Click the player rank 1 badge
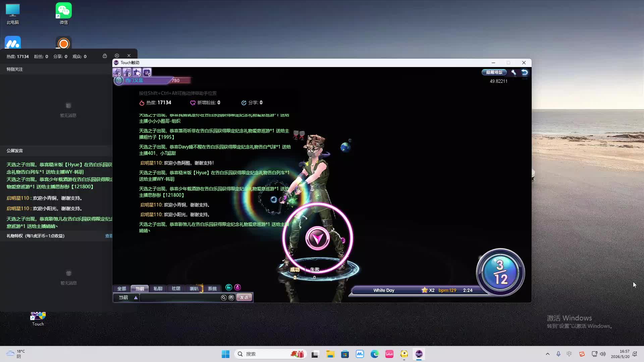The height and width of the screenshot is (362, 644). pyautogui.click(x=118, y=80)
